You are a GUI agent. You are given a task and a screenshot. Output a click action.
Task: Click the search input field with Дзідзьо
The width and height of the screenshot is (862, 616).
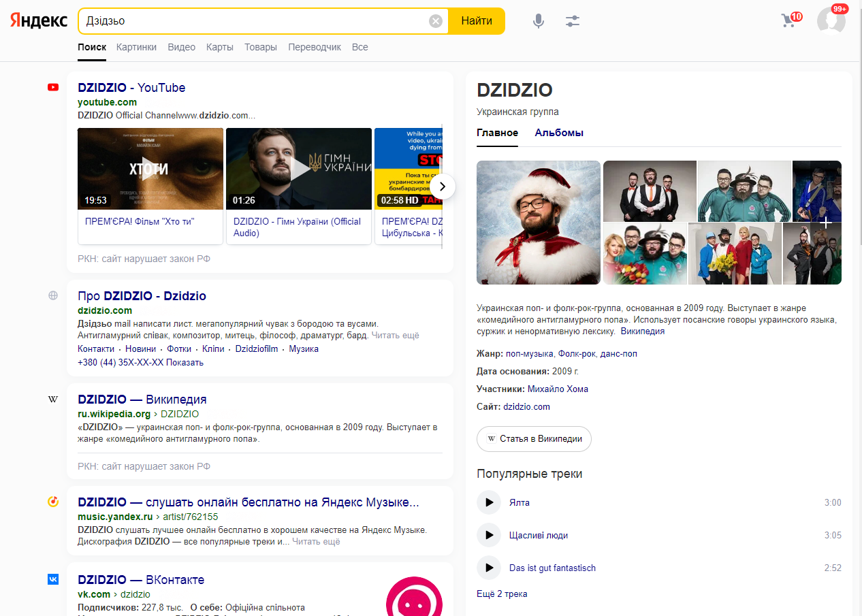[x=257, y=21]
